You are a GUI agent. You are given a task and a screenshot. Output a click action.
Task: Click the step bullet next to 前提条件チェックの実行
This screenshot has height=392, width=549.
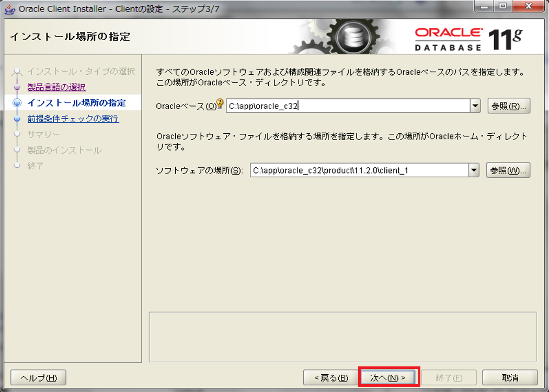point(17,119)
